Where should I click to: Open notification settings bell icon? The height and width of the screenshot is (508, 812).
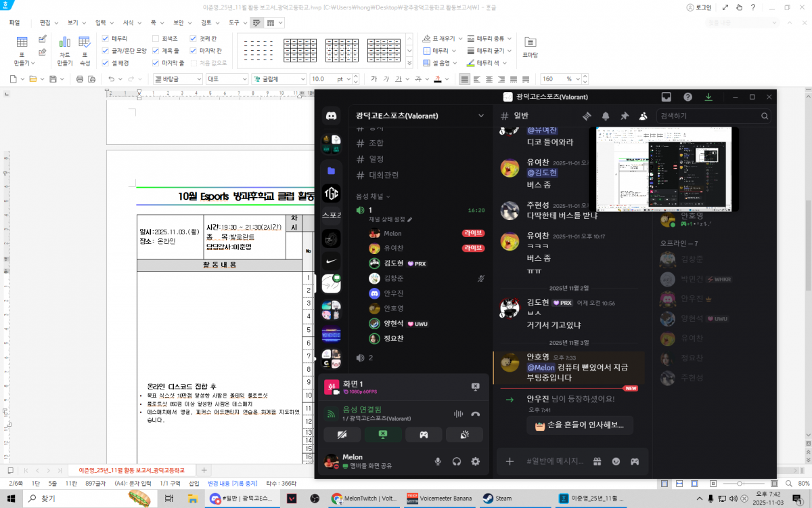606,116
